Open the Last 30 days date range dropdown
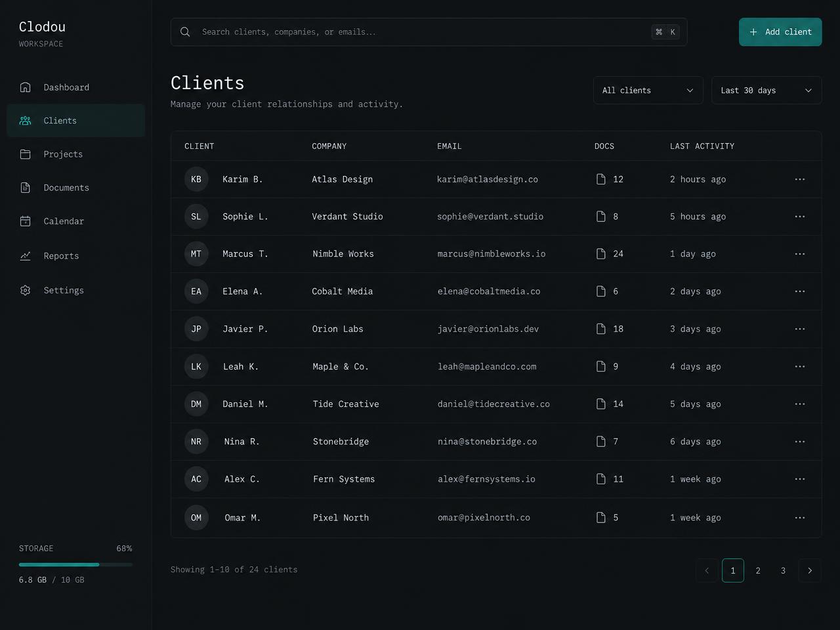 pyautogui.click(x=766, y=91)
